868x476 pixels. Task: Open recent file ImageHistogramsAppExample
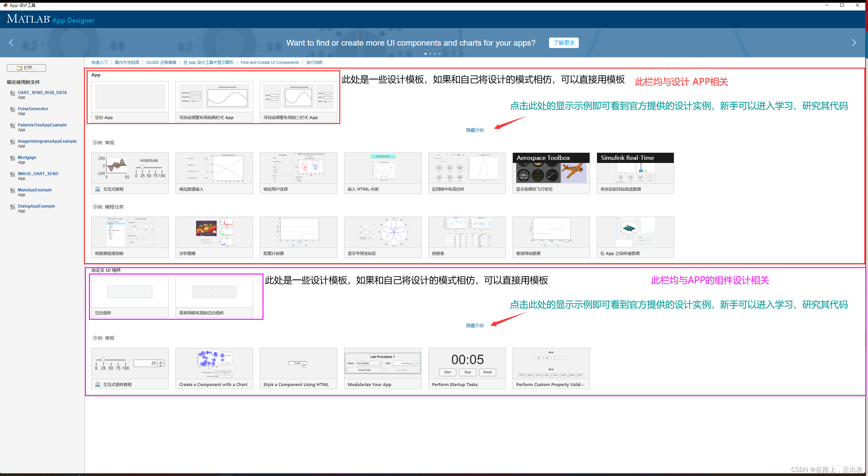coord(47,141)
